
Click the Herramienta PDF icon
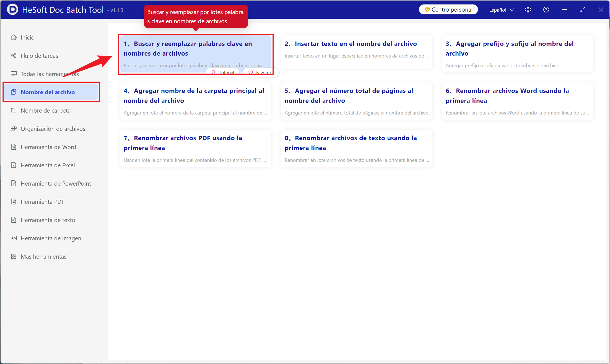[x=14, y=202]
